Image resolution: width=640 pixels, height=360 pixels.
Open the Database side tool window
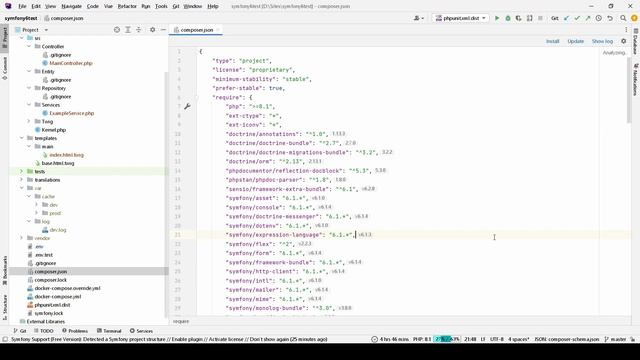click(x=636, y=42)
